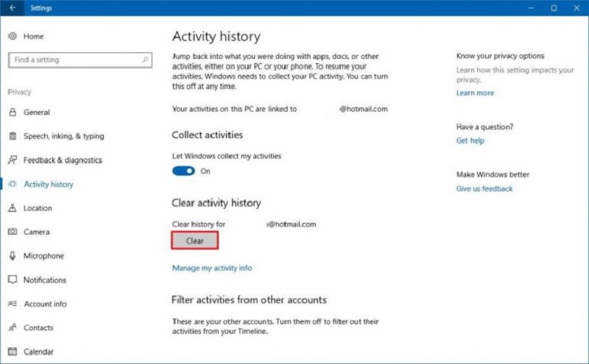Click the back arrow in title bar

tap(12, 8)
